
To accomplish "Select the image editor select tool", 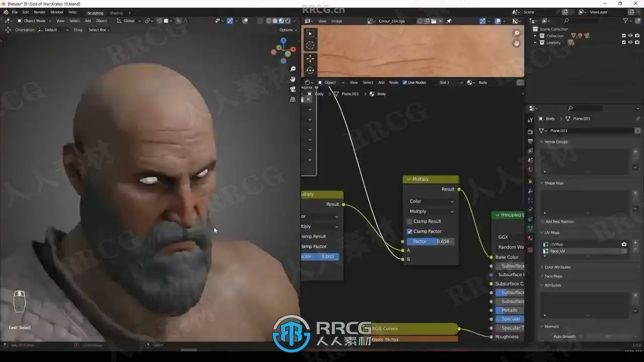I will (310, 34).
